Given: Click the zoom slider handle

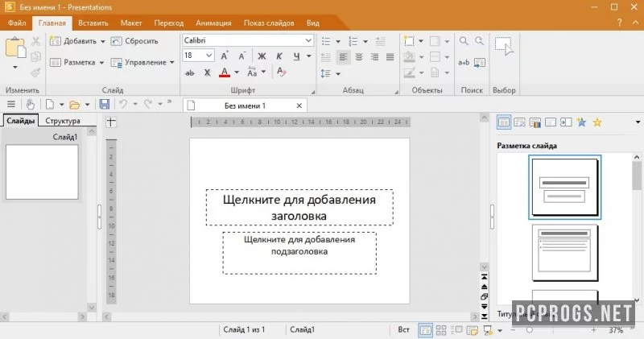Looking at the screenshot, I should (530, 329).
